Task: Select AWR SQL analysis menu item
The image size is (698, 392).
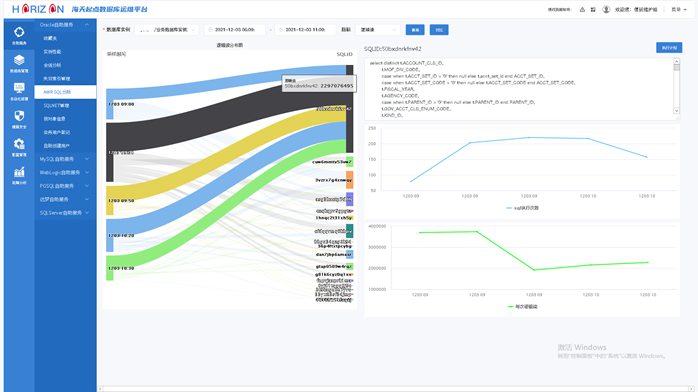Action: tap(65, 92)
